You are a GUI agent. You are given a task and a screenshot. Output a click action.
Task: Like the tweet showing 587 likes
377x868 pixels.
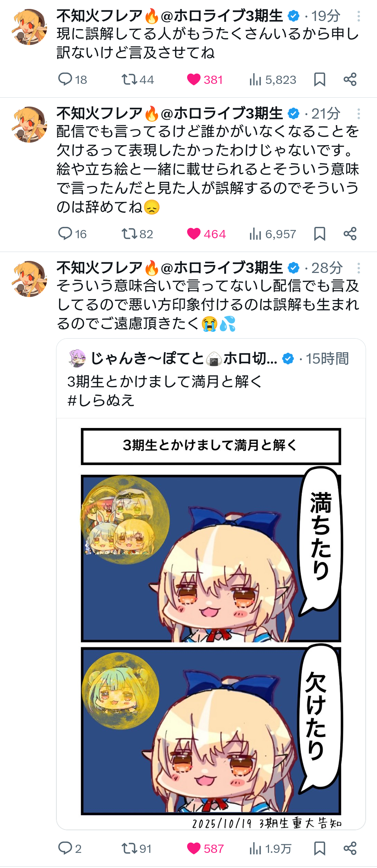pyautogui.click(x=205, y=849)
